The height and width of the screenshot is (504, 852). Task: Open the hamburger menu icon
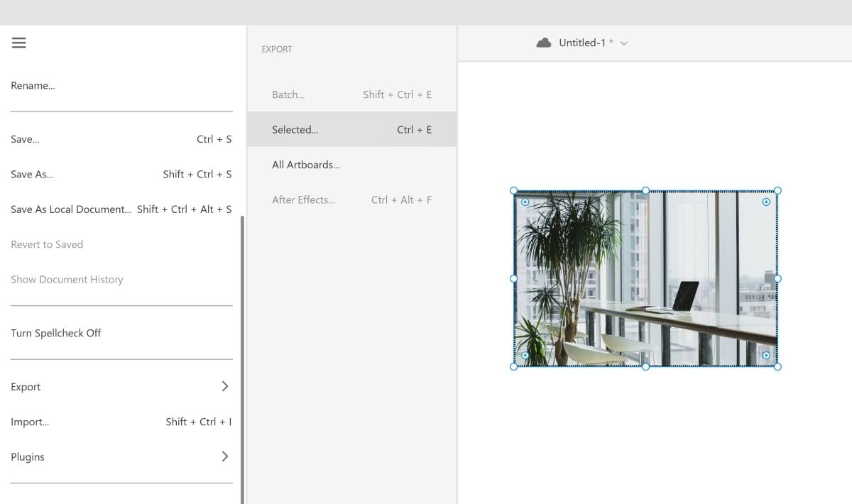point(18,43)
